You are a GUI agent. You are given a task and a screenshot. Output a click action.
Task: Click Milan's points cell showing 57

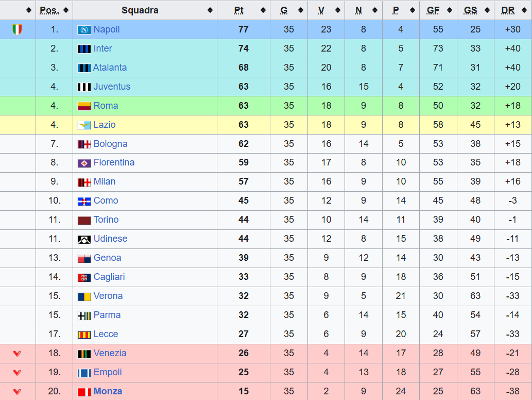[244, 181]
